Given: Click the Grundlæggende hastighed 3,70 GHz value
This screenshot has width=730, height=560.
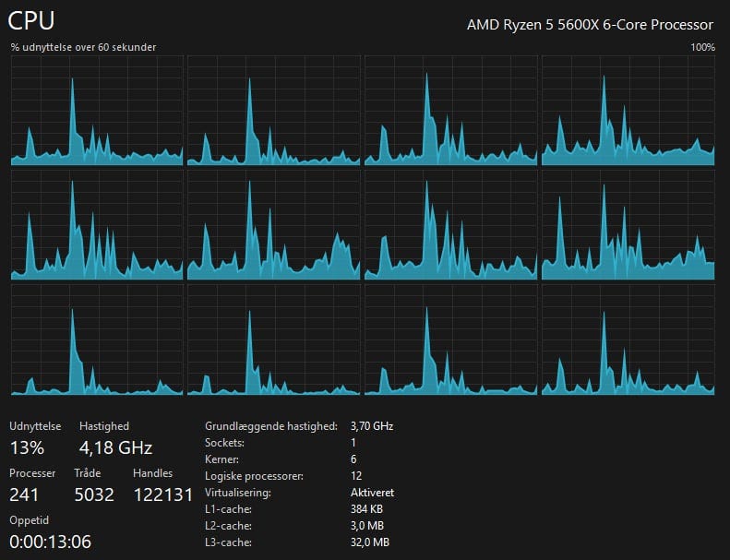Looking at the screenshot, I should (372, 426).
